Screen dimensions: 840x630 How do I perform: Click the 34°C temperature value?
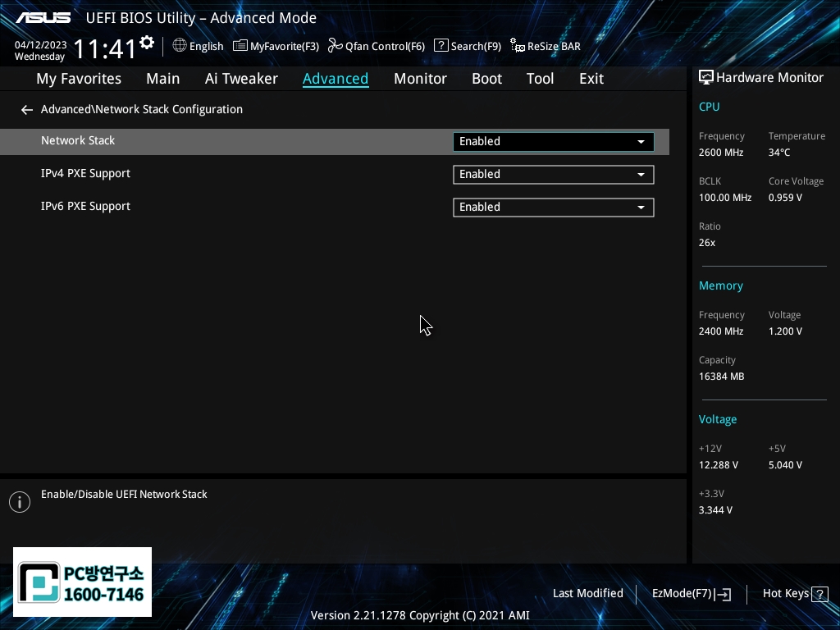[779, 153]
